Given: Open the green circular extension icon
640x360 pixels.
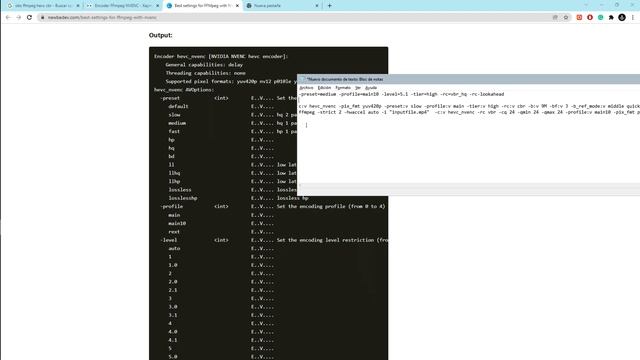Looking at the screenshot, I should (x=600, y=18).
